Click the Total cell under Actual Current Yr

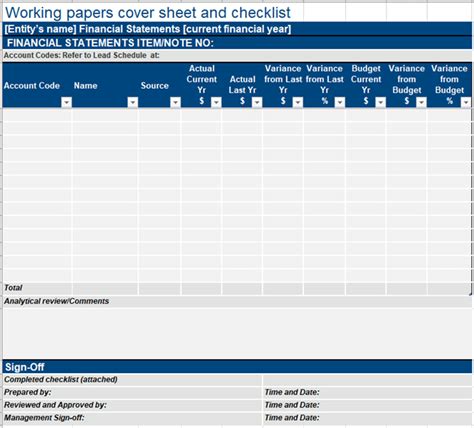coord(201,289)
